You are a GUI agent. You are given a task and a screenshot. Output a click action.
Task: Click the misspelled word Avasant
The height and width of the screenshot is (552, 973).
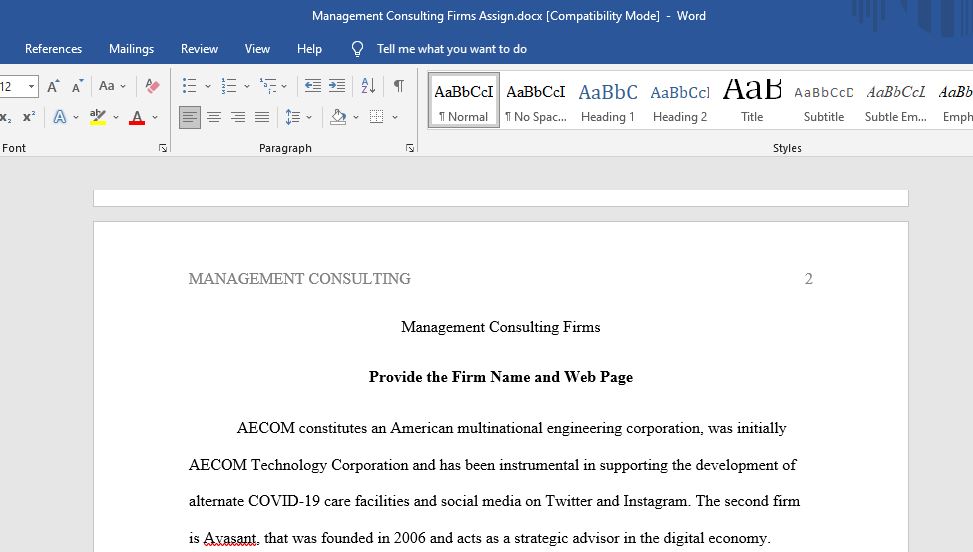point(231,538)
